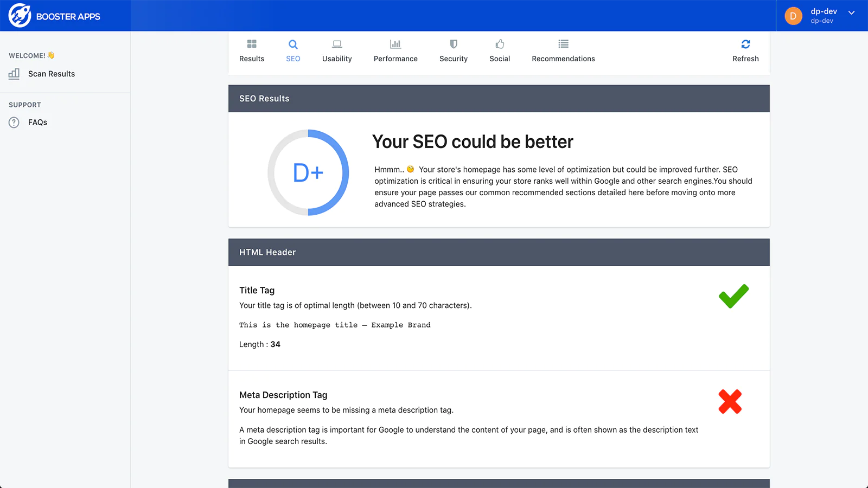Click the orange D user avatar

click(793, 16)
